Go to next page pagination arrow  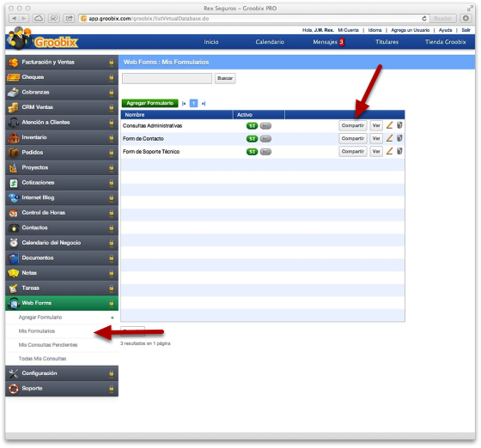203,104
